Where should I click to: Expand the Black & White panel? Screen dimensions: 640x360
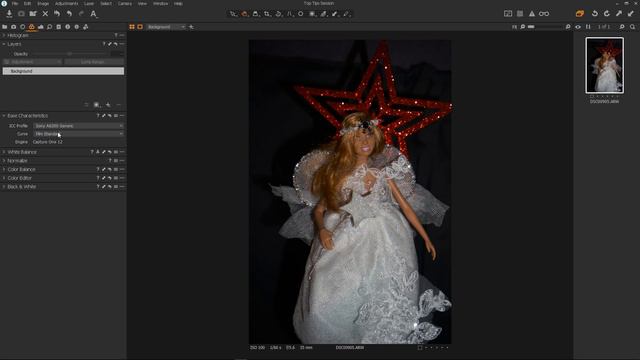point(4,187)
